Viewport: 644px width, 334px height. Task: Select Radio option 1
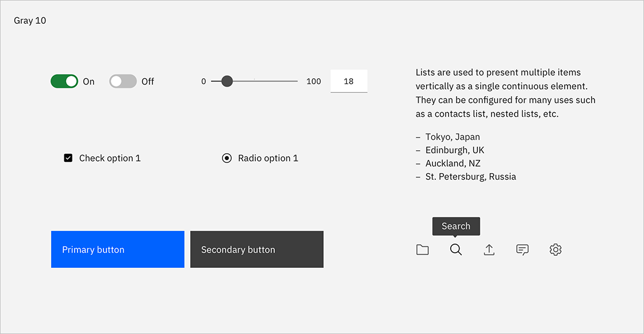click(227, 157)
